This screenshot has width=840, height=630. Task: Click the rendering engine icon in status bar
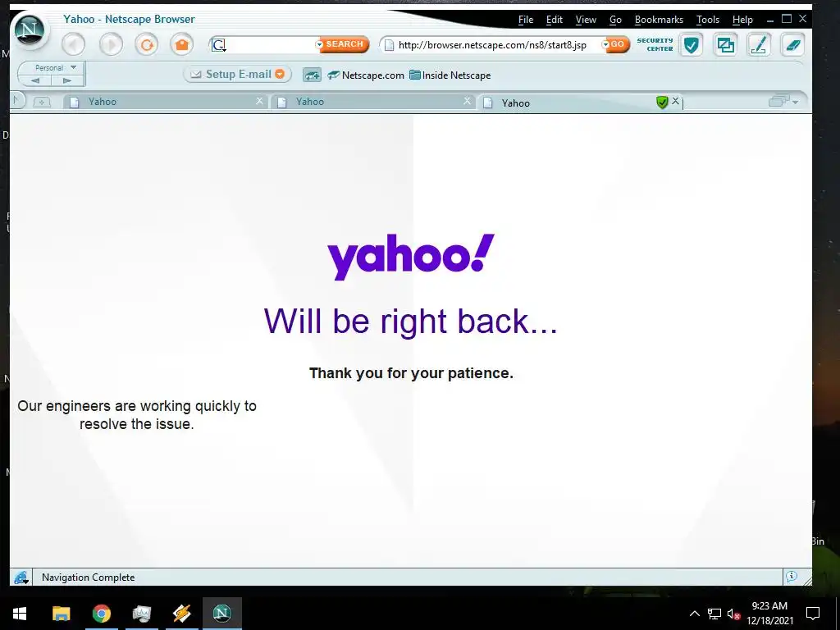pyautogui.click(x=21, y=577)
